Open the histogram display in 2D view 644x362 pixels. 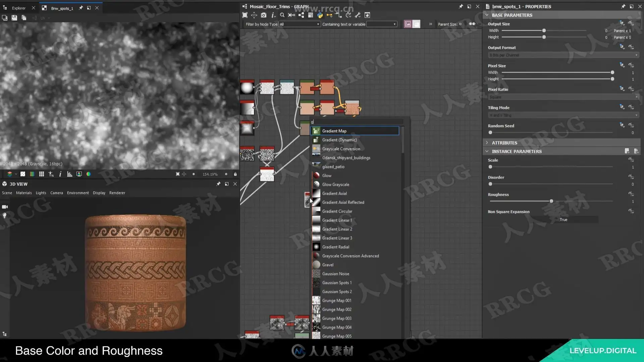(69, 174)
